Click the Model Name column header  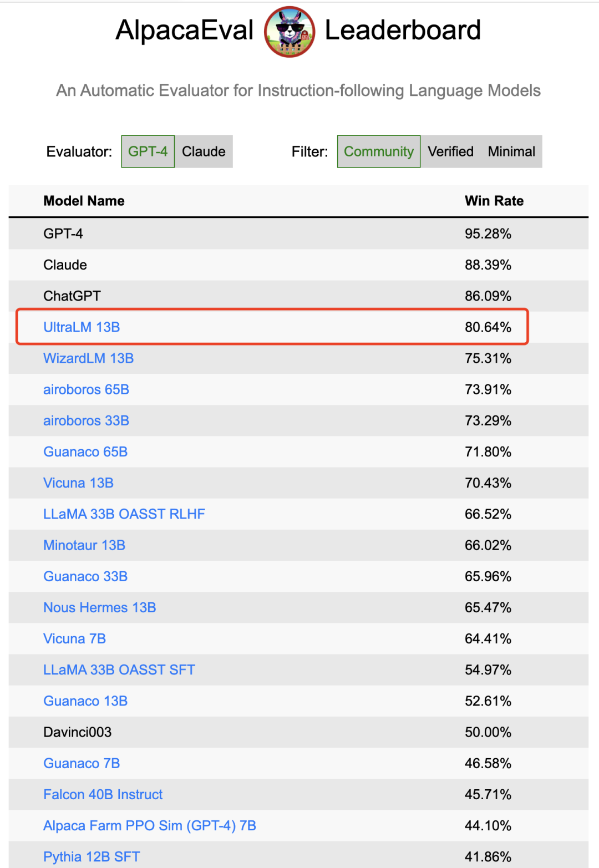point(84,201)
